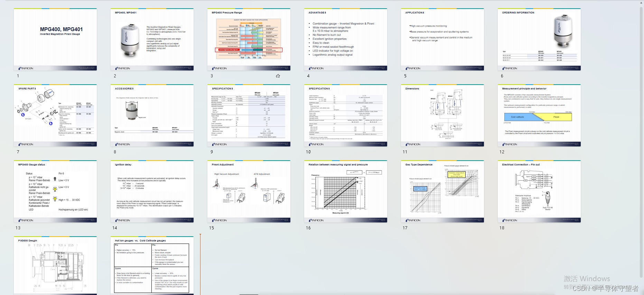This screenshot has height=295, width=644.
Task: Select the Hot ion vs. Cold Cathode gauges slide
Action: click(152, 266)
